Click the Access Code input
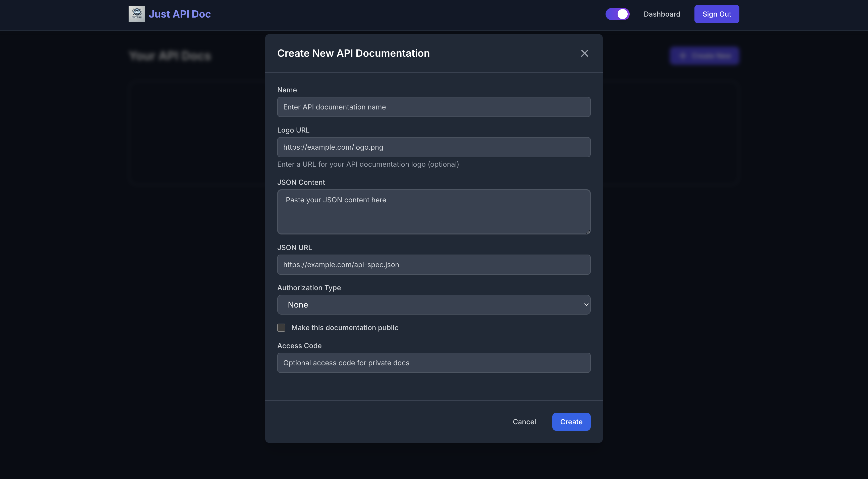The width and height of the screenshot is (868, 479). point(433,363)
